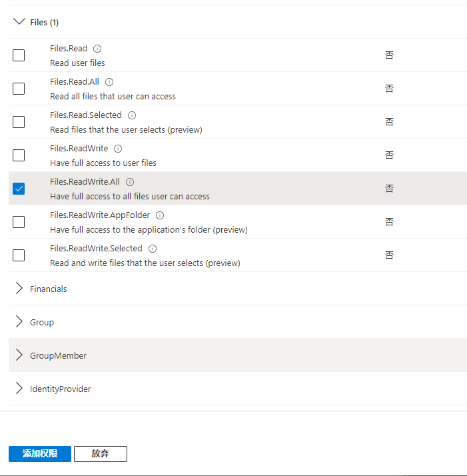Select the Files.ReadWrite permission row description
The height and width of the screenshot is (476, 467).
point(103,163)
